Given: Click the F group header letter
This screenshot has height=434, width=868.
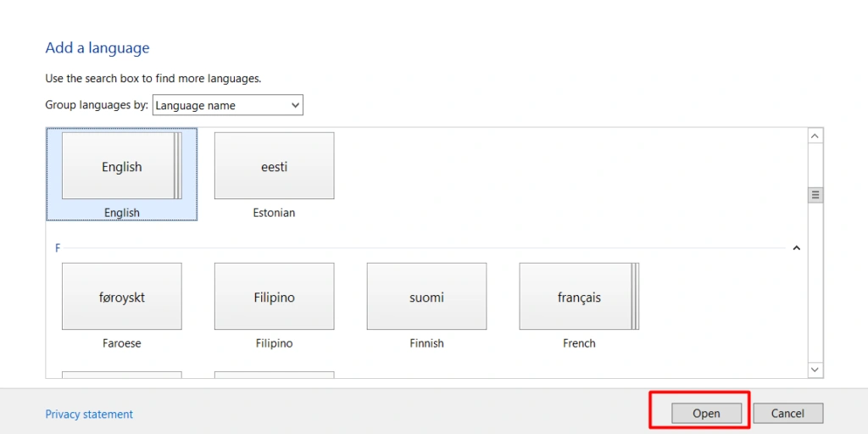Looking at the screenshot, I should click(58, 248).
